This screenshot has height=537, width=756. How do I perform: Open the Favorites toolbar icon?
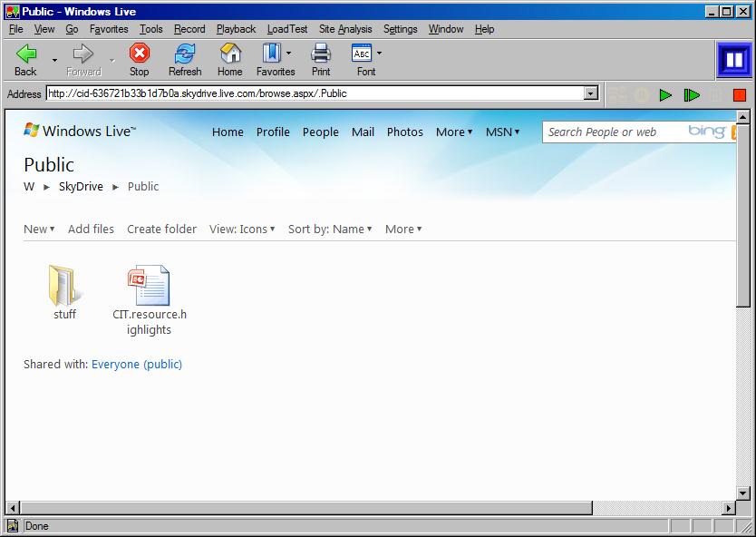pos(272,54)
